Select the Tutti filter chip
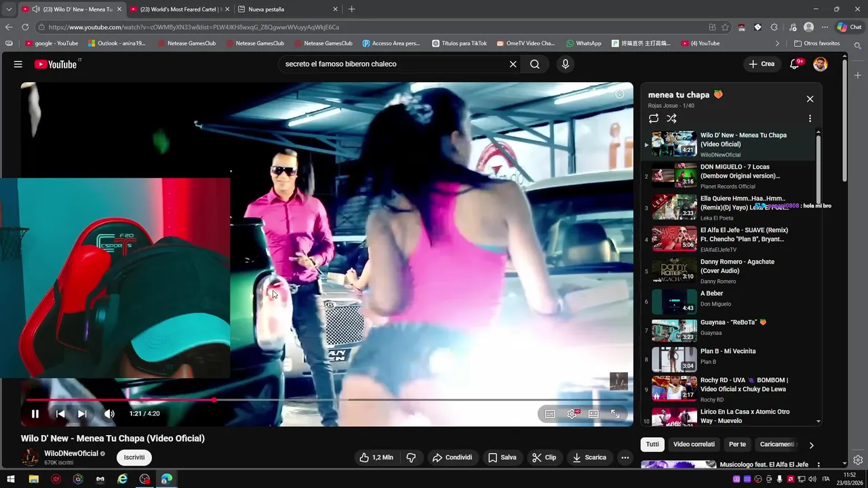Image resolution: width=868 pixels, height=488 pixels. click(x=652, y=445)
